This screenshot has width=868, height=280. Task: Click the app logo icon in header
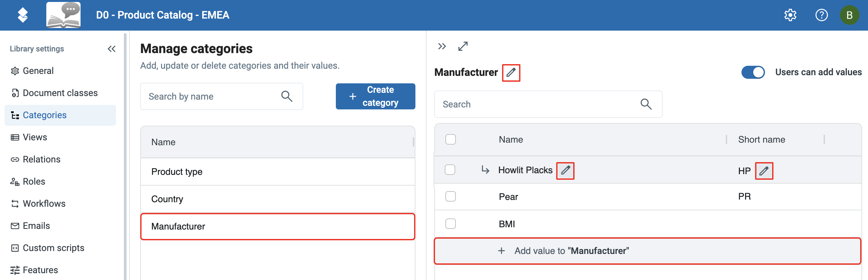coord(22,15)
